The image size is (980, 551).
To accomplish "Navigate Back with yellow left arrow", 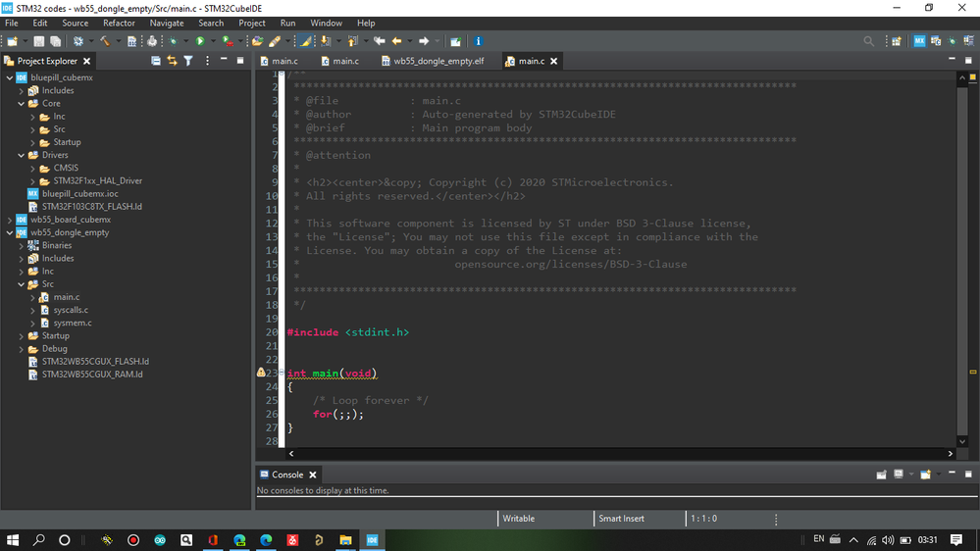I will [397, 41].
